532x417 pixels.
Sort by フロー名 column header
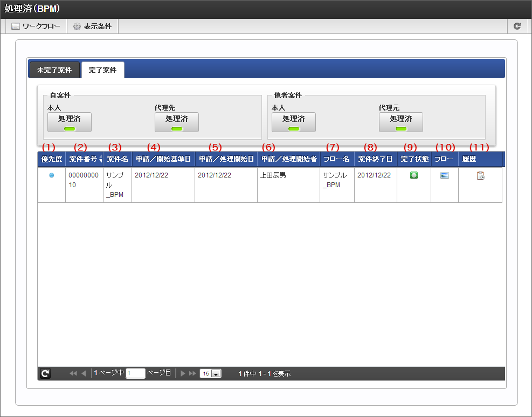coord(337,159)
